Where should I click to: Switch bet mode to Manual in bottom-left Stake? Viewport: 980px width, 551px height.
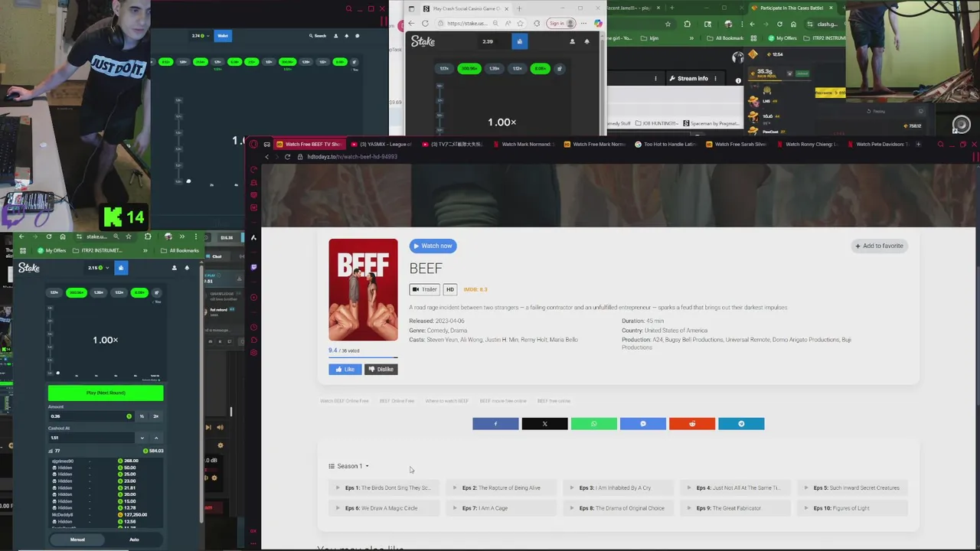77,540
